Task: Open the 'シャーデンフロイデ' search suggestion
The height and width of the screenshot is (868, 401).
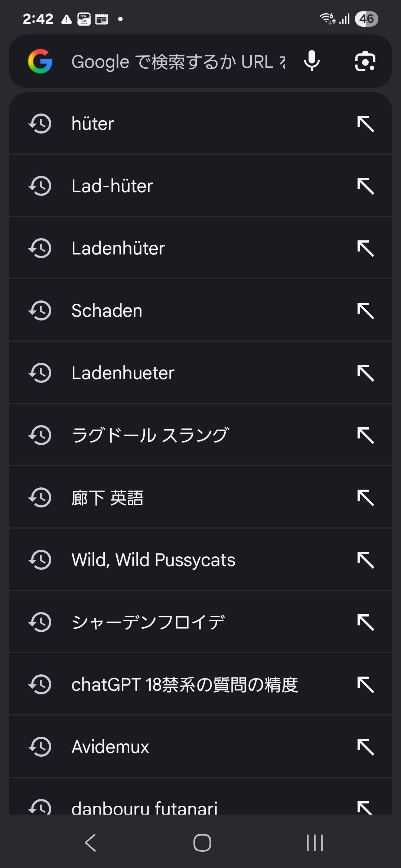Action: pos(148,622)
